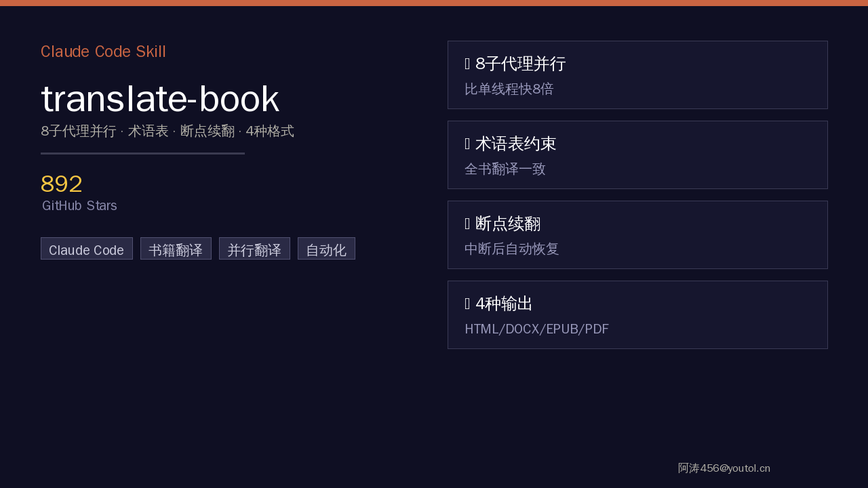
Task: Click the 比单线程快8倍 description
Action: (x=509, y=89)
